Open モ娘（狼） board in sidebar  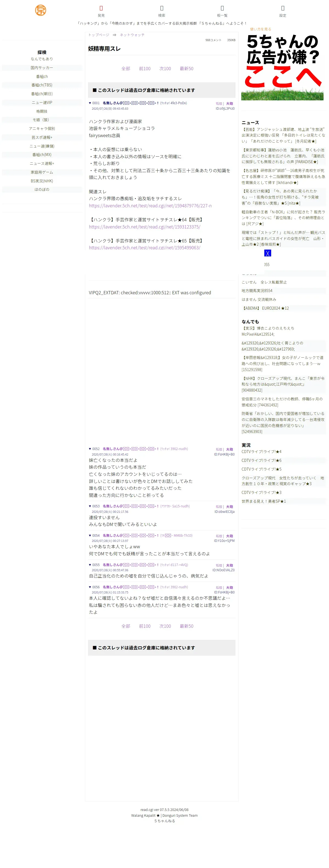pyautogui.click(x=42, y=120)
